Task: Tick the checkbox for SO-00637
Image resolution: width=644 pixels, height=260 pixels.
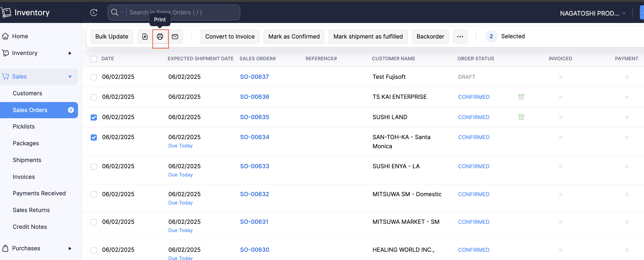Action: point(94,77)
